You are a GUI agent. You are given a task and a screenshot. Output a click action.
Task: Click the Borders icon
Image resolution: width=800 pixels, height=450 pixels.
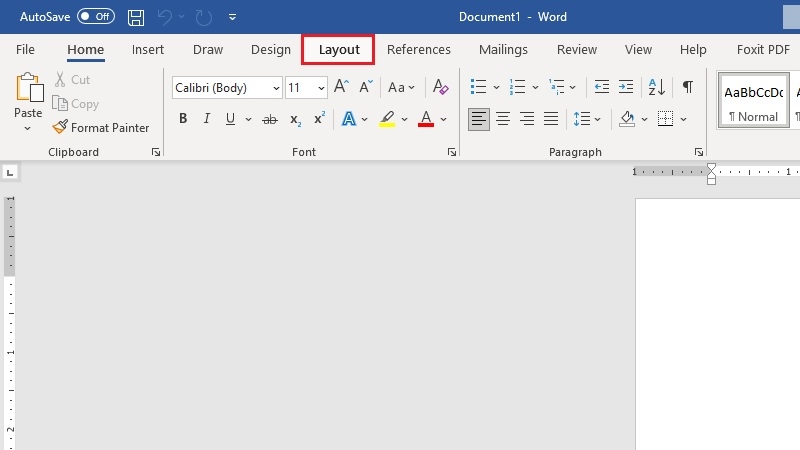pyautogui.click(x=665, y=119)
